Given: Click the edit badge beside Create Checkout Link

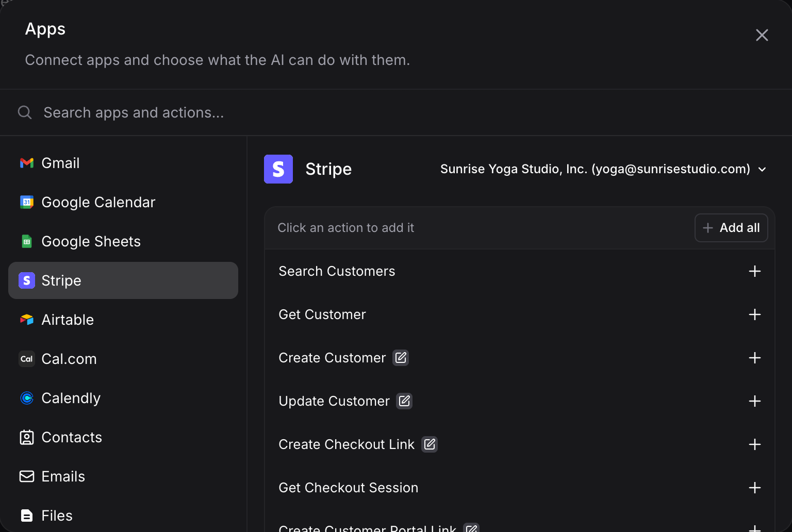Looking at the screenshot, I should click(430, 444).
